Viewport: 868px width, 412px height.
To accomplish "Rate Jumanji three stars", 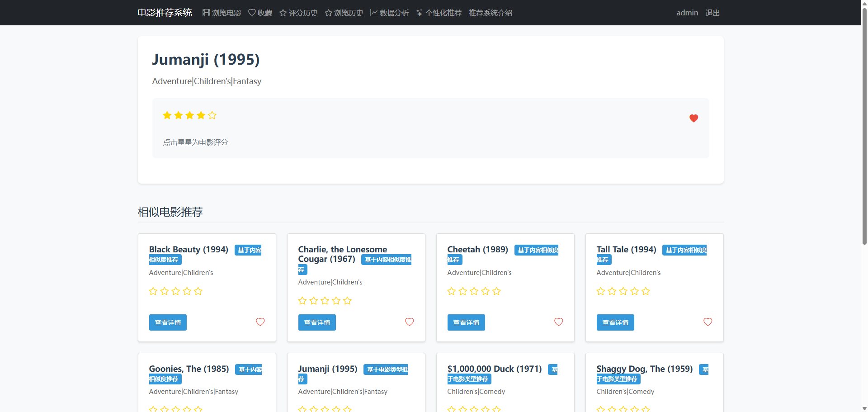I will coord(190,115).
